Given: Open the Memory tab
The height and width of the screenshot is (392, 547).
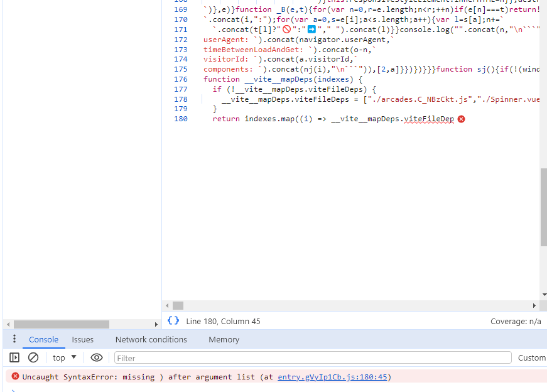Looking at the screenshot, I should (x=224, y=339).
